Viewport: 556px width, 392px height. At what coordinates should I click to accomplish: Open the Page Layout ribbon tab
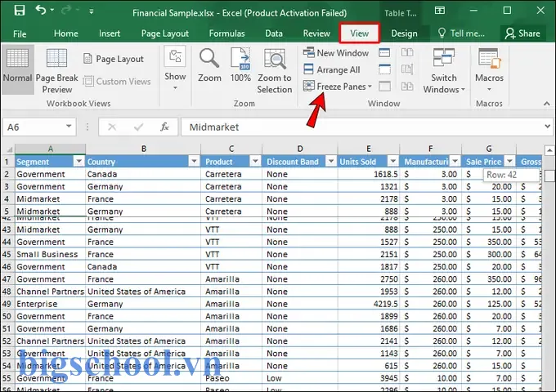tap(165, 33)
